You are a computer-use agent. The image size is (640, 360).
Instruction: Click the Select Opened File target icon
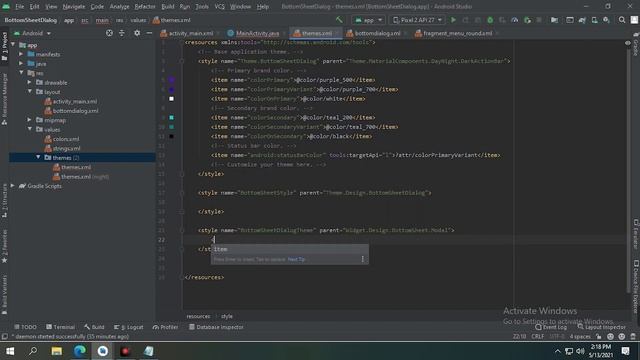click(x=109, y=33)
